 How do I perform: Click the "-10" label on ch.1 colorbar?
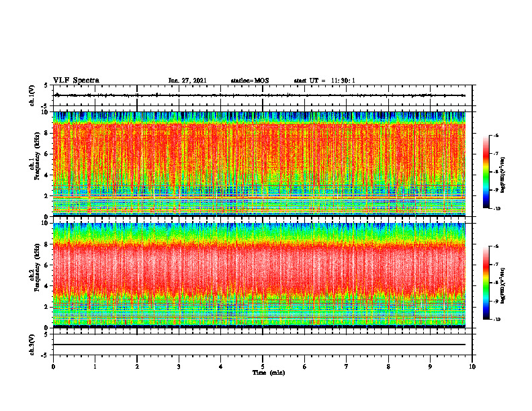497,209
